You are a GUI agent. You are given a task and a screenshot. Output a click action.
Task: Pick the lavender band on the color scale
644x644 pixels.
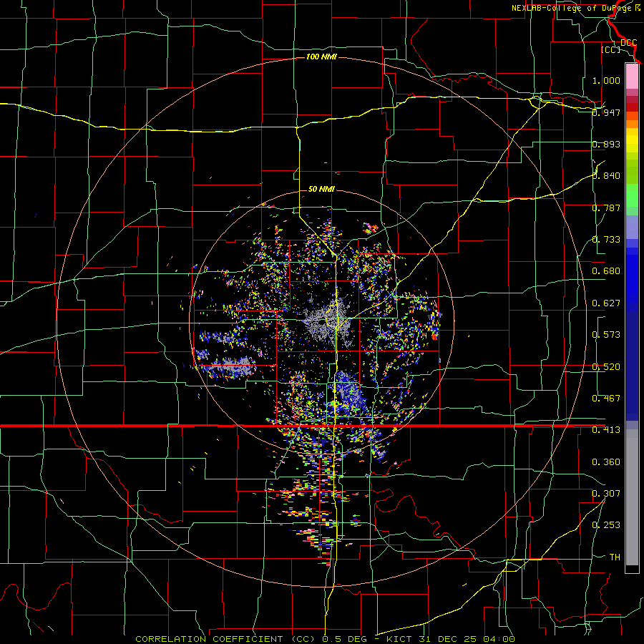[x=632, y=227]
